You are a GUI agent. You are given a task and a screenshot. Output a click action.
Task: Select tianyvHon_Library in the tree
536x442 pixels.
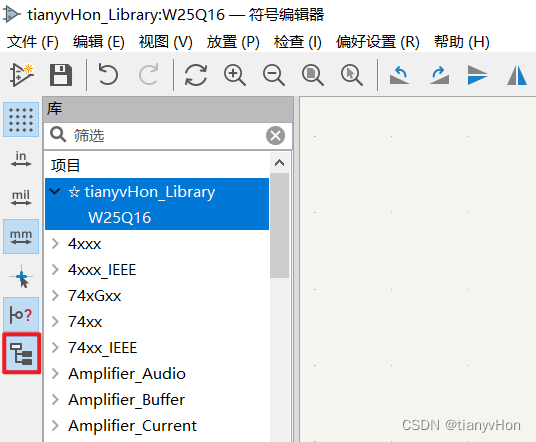(157, 191)
